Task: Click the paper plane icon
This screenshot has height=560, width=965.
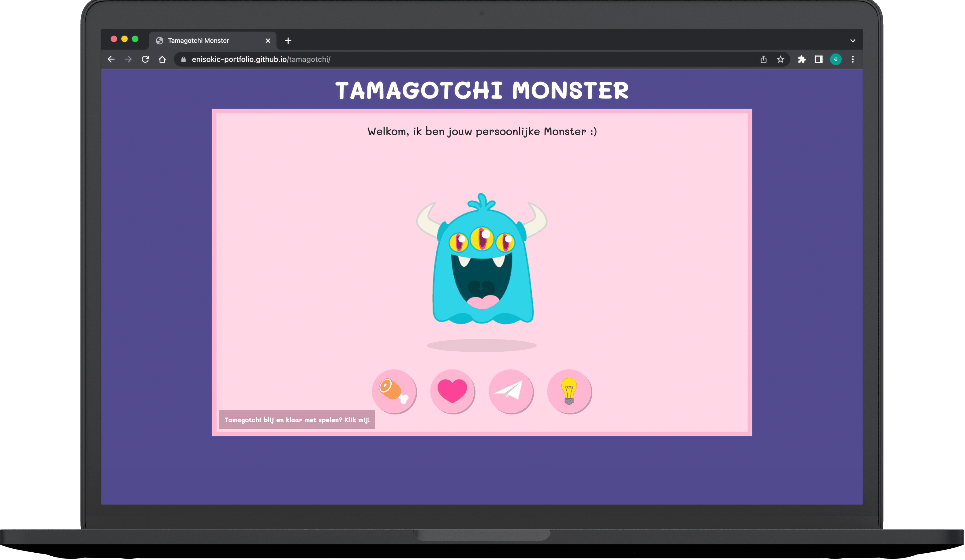Action: [x=511, y=391]
